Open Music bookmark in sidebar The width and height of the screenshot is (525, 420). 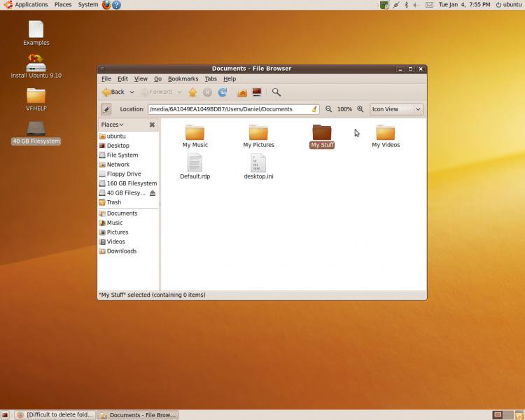[129, 223]
